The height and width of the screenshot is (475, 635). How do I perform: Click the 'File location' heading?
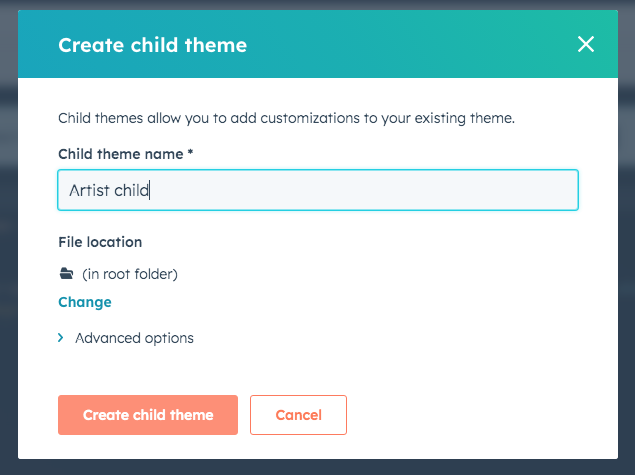(x=100, y=242)
